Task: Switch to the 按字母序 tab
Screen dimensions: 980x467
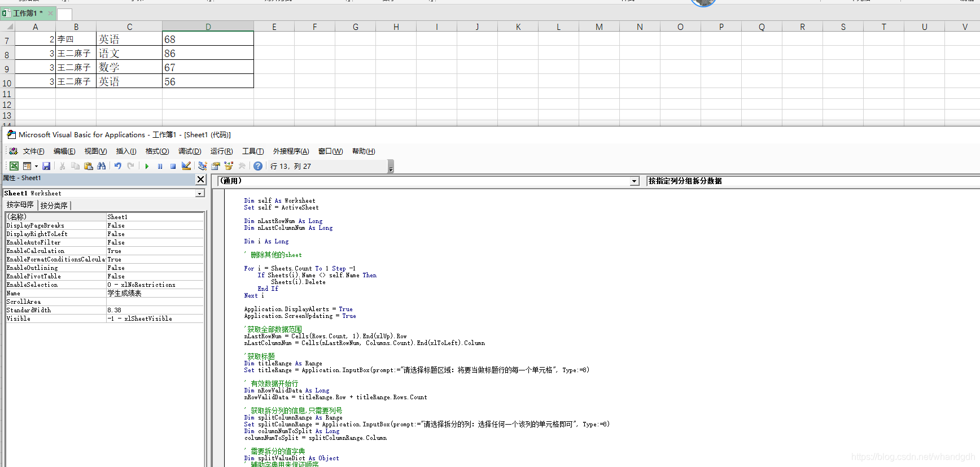Action: click(x=20, y=205)
